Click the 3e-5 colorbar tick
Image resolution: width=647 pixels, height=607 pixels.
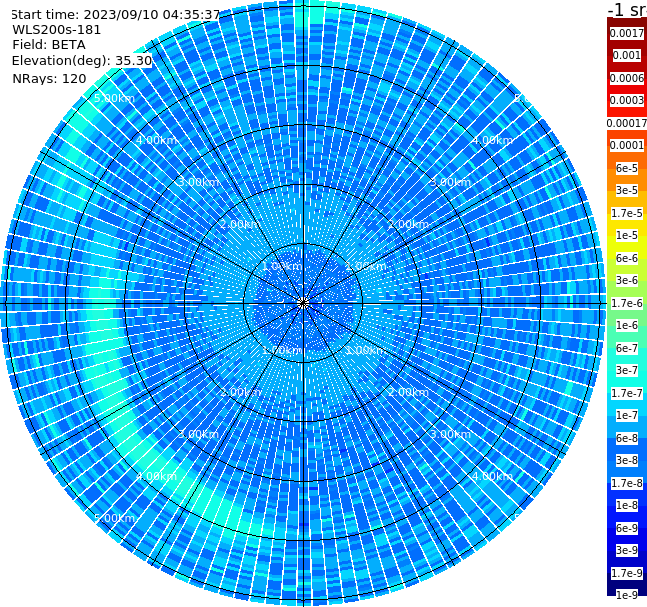[627, 190]
